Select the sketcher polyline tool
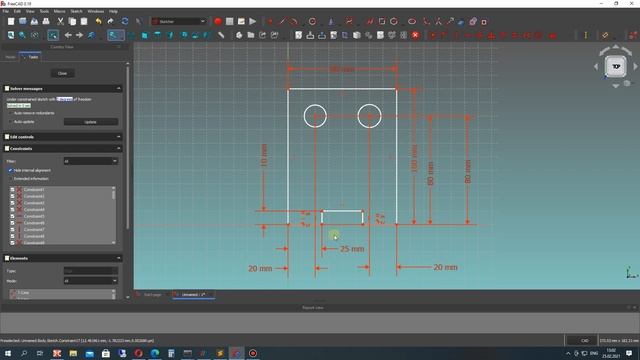 (370, 22)
